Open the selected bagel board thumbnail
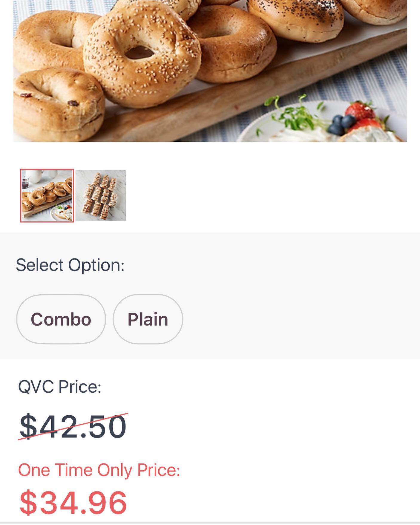420x525 pixels. coord(47,196)
